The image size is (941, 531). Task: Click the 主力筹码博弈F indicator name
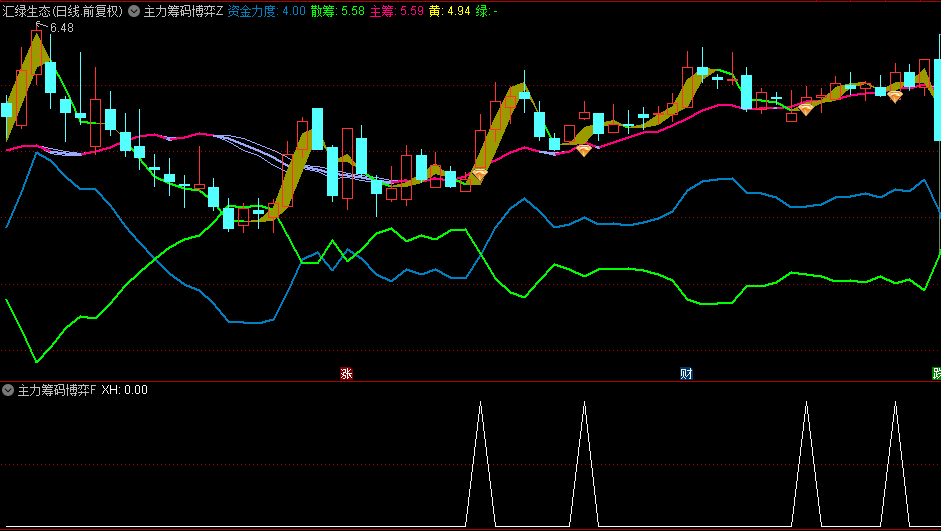pos(56,390)
